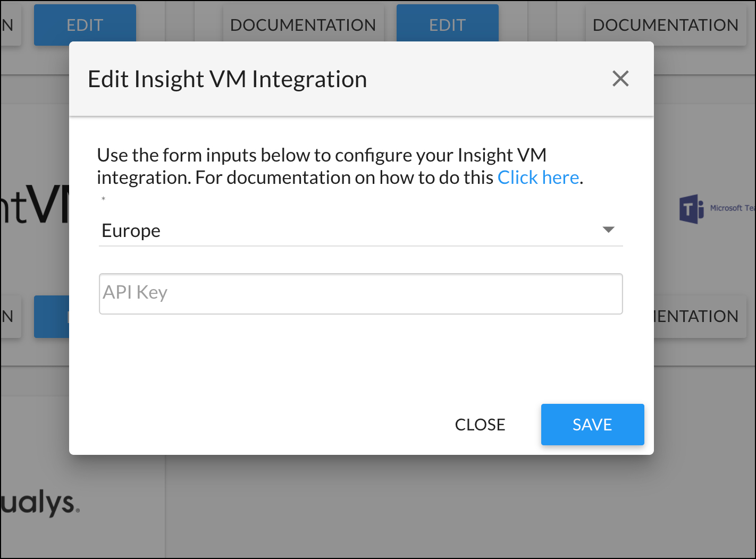The height and width of the screenshot is (559, 756).
Task: Open the 'Click here' documentation link
Action: pos(538,177)
